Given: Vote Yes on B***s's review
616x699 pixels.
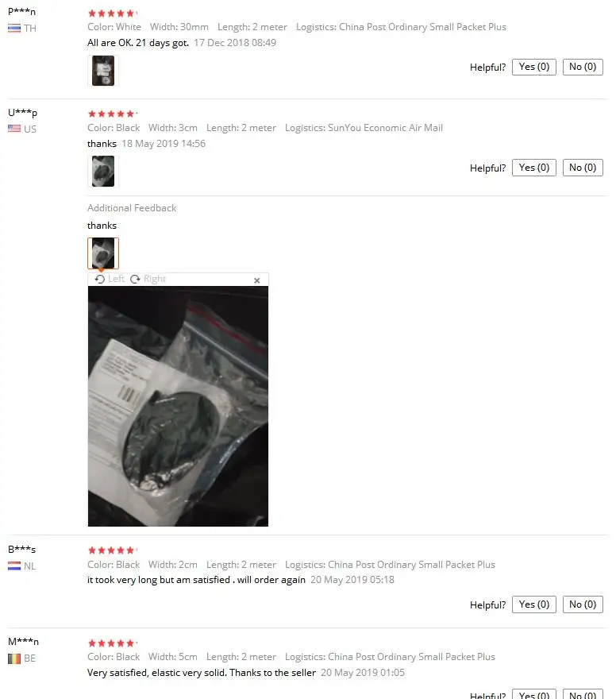Looking at the screenshot, I should [x=534, y=604].
